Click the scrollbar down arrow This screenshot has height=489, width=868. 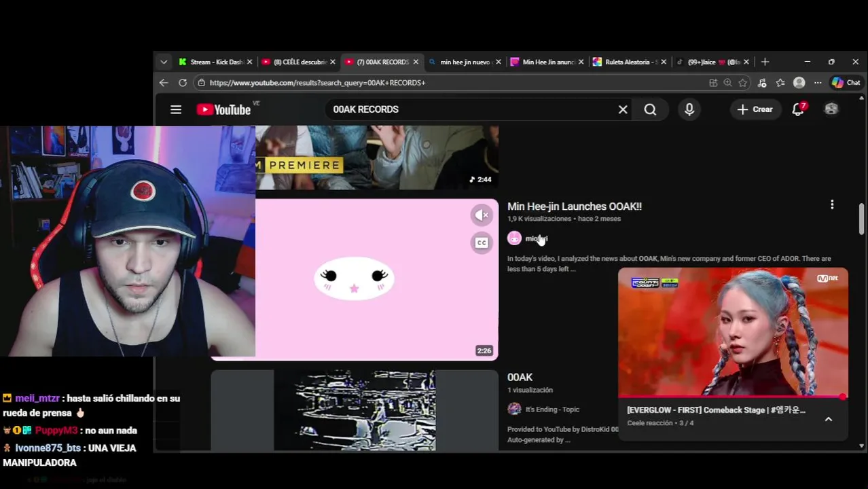(x=862, y=446)
